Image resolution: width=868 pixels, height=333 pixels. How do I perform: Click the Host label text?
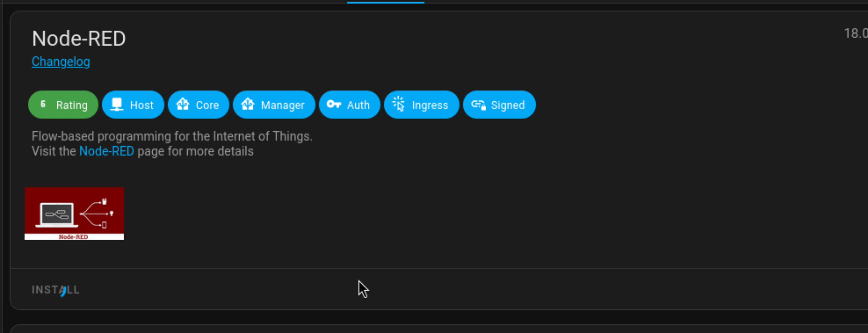coord(142,105)
